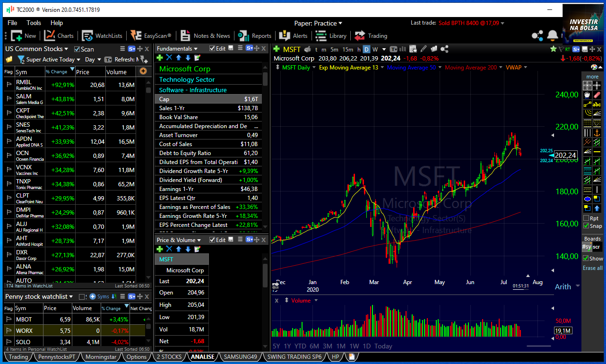Select the pencil drawing icon in chart toolbar
This screenshot has width=606, height=364.
(423, 49)
